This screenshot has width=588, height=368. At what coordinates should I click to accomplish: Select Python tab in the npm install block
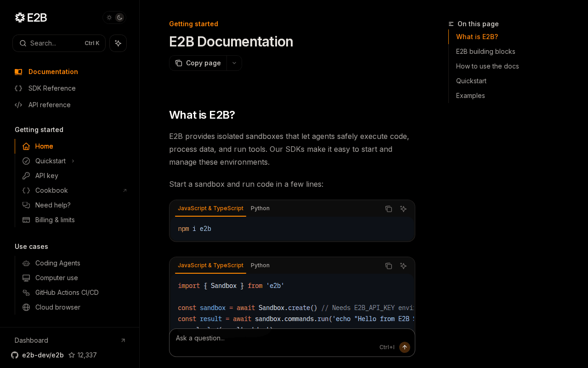[260, 208]
